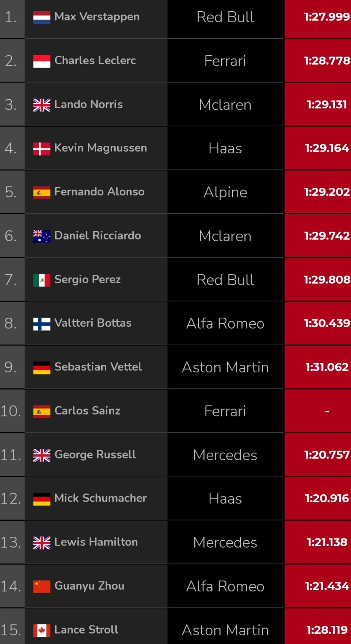Click the Netherlands flag beside Max Verstappen
351x644 pixels.
[x=42, y=17]
